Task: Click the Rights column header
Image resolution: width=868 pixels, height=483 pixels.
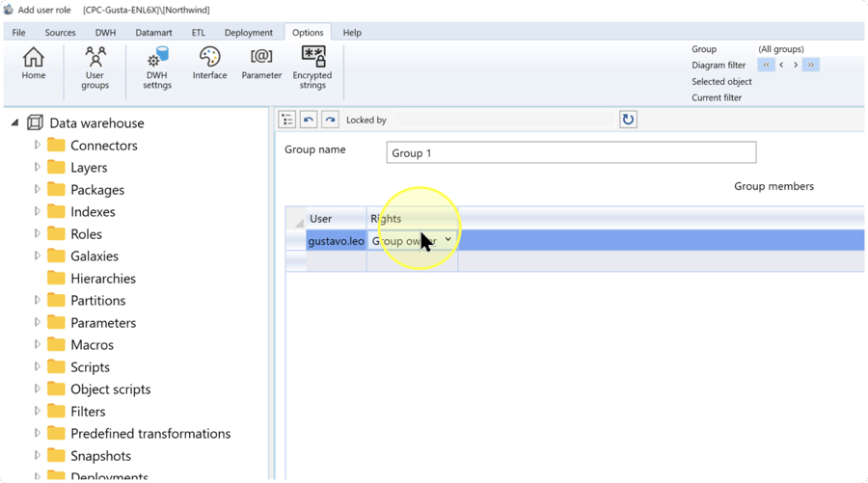Action: pos(412,219)
